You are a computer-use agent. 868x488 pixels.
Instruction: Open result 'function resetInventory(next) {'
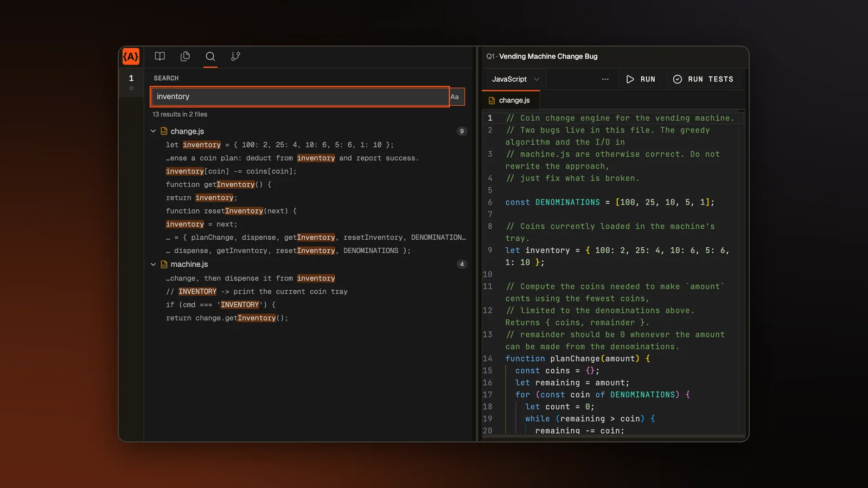tap(231, 211)
